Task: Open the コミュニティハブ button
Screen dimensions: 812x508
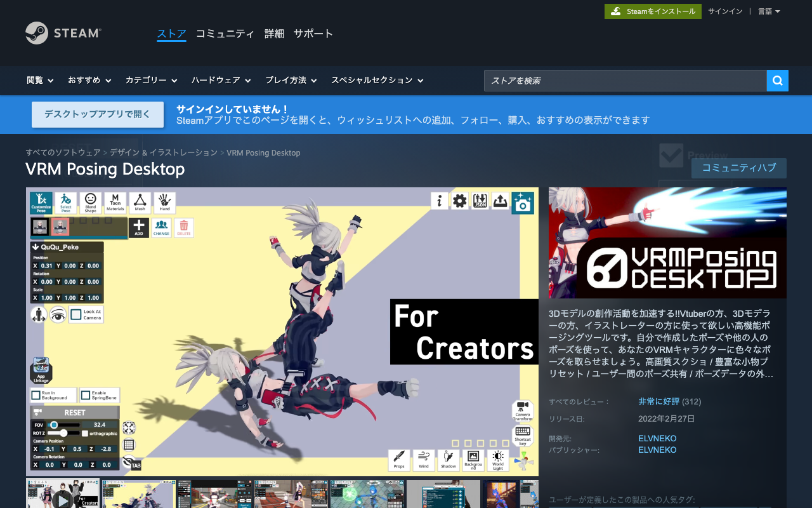Action: click(739, 168)
